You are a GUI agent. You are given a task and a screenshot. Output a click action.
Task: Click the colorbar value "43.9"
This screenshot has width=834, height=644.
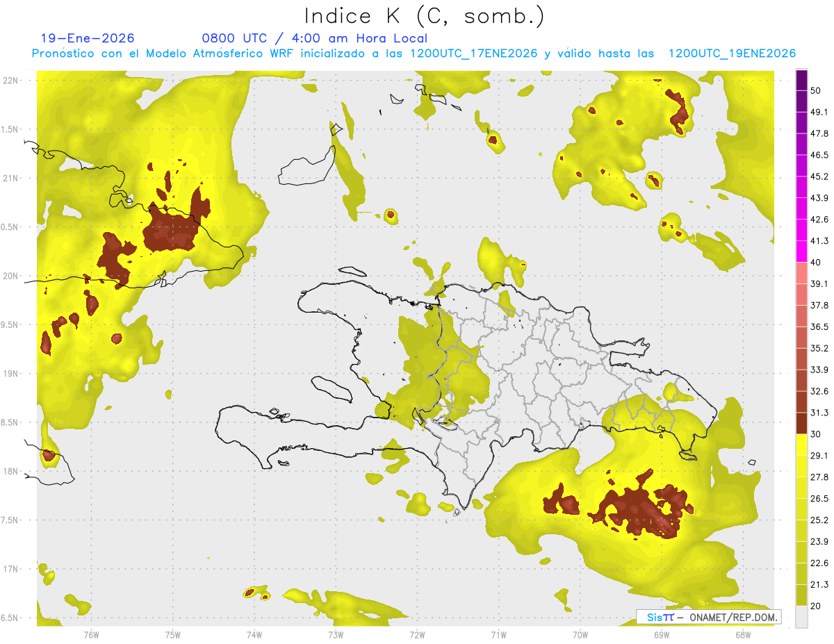820,198
